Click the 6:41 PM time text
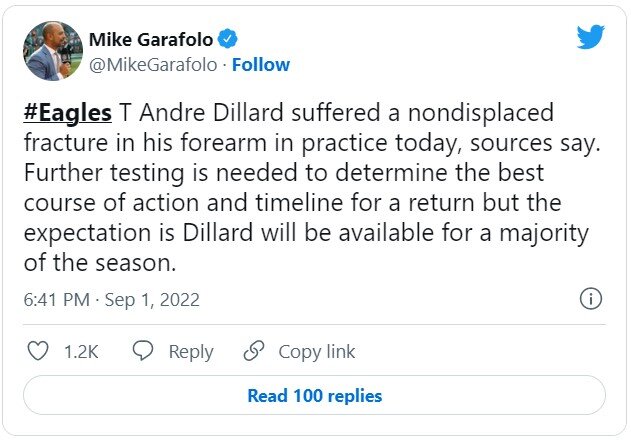The height and width of the screenshot is (441, 631). click(x=58, y=299)
